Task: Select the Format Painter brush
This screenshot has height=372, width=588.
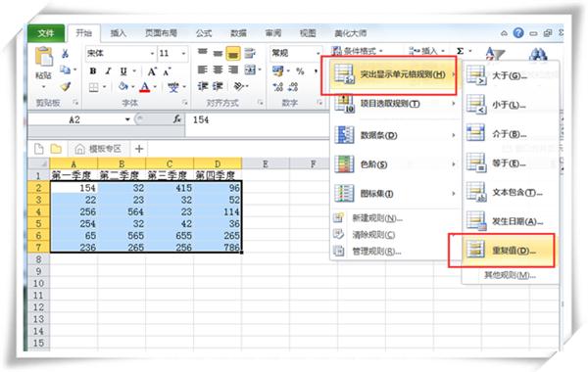Action: pos(66,87)
